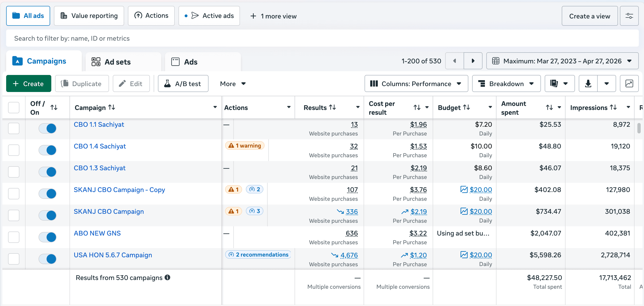The height and width of the screenshot is (306, 644).
Task: Click the search filter field
Action: click(x=322, y=38)
